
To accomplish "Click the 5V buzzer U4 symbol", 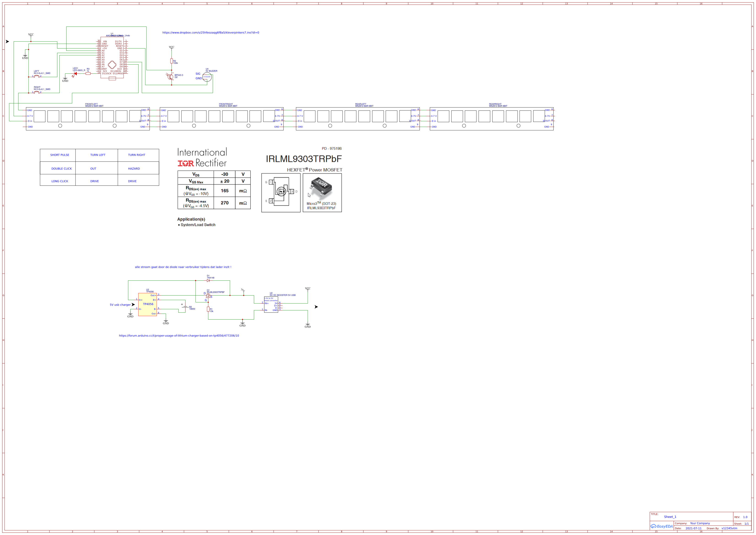I will tap(207, 77).
